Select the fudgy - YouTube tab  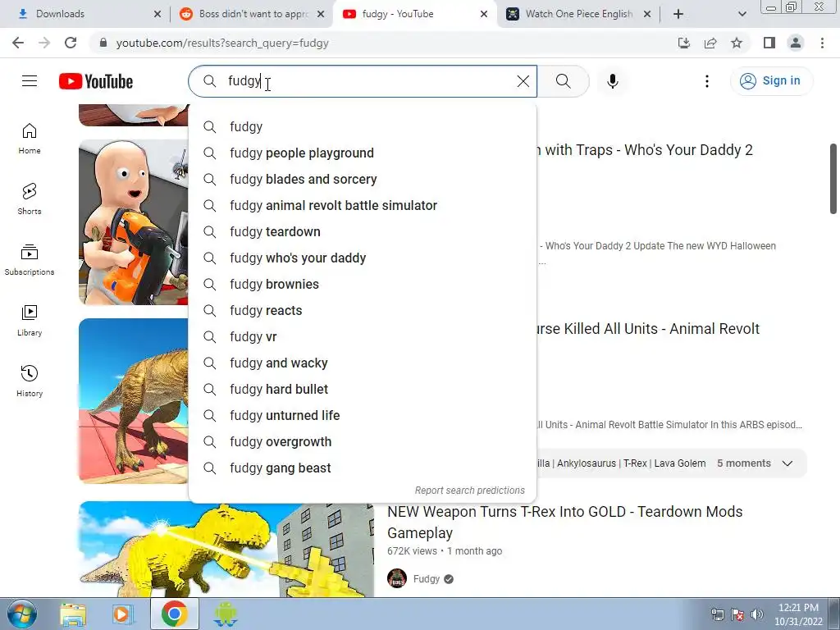click(413, 14)
